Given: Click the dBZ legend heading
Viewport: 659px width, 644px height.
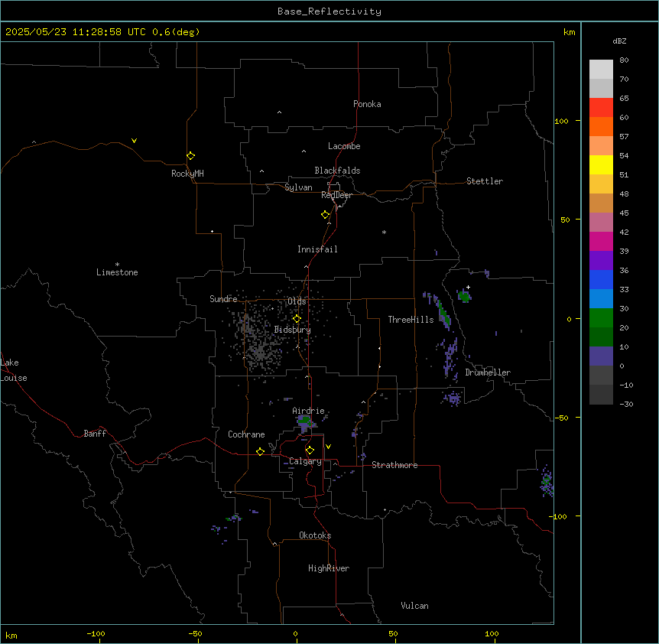Looking at the screenshot, I should pyautogui.click(x=619, y=41).
